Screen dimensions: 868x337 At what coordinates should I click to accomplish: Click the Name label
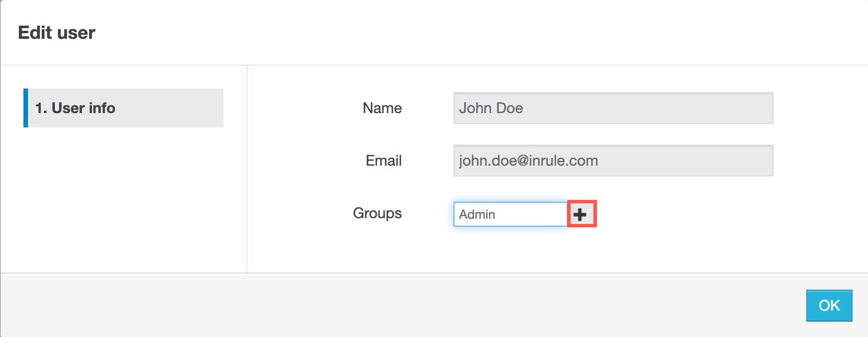pos(381,107)
